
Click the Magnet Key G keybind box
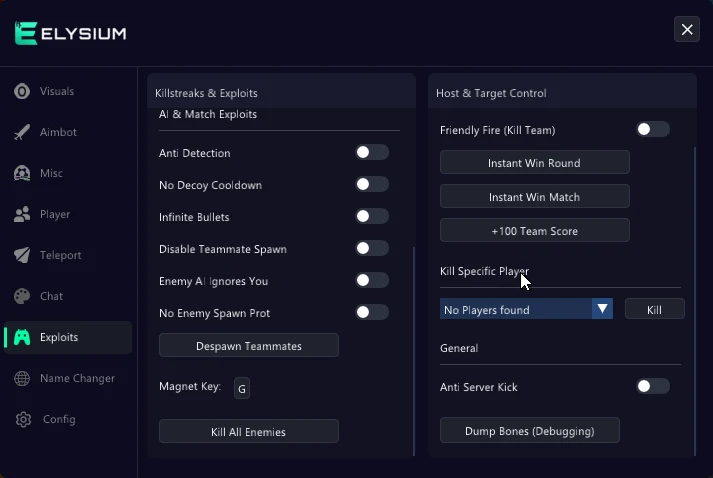click(241, 388)
